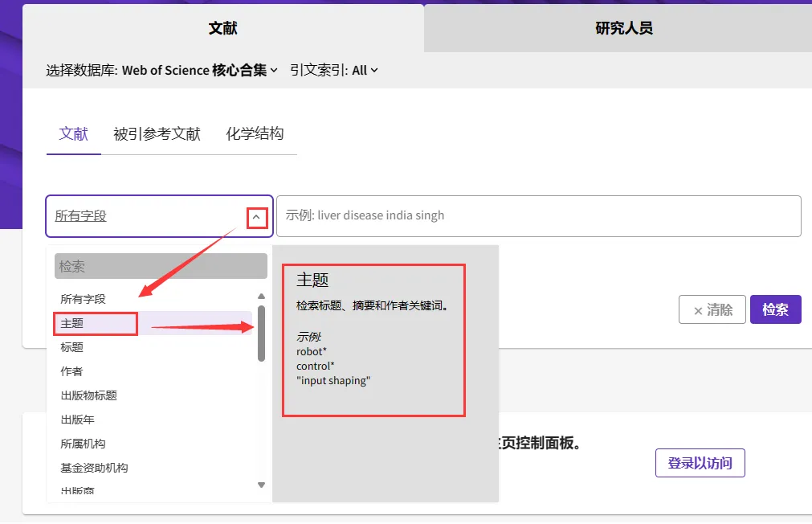Image resolution: width=812 pixels, height=524 pixels.
Task: Collapse the 所有字段 field selector chevron
Action: point(257,217)
